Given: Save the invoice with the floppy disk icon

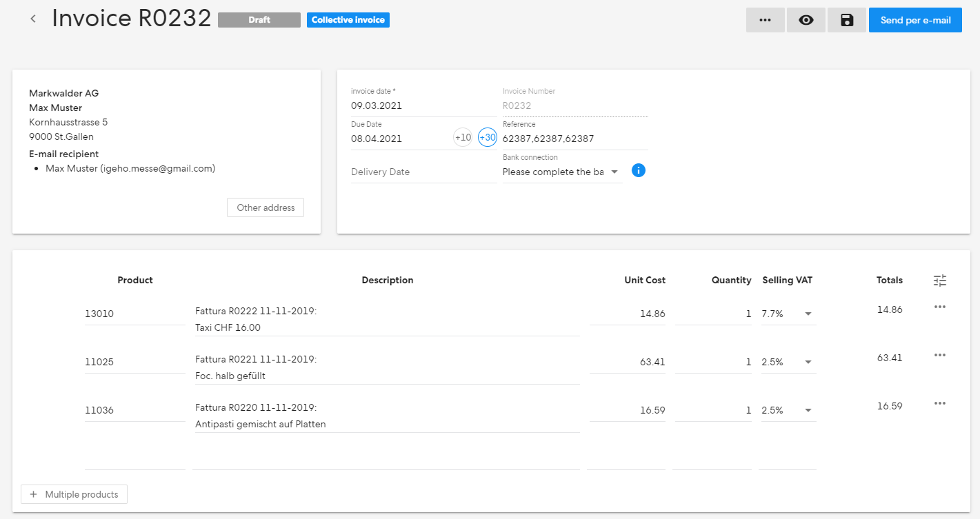Looking at the screenshot, I should (x=847, y=20).
